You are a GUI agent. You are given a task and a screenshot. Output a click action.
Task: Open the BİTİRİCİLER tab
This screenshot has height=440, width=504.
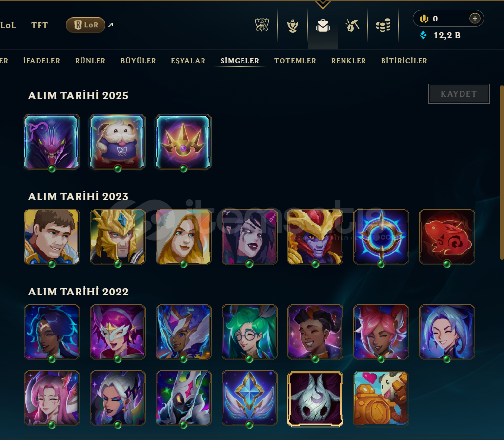pos(404,61)
